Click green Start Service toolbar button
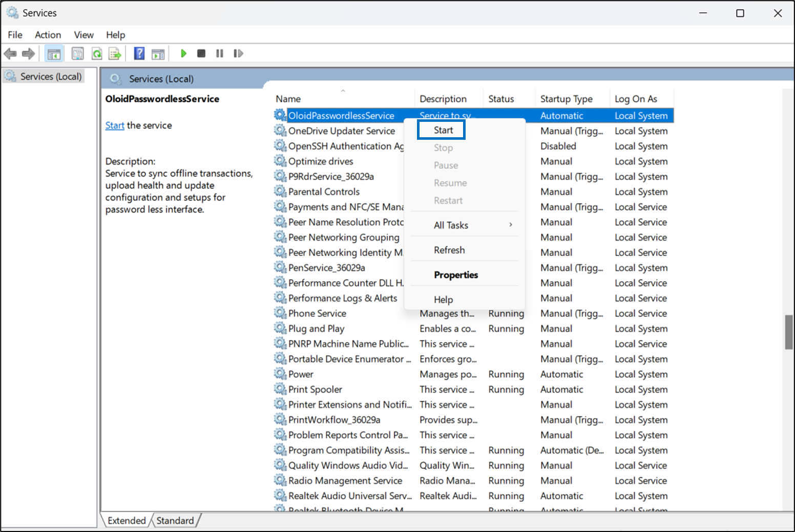The image size is (795, 532). coord(183,53)
